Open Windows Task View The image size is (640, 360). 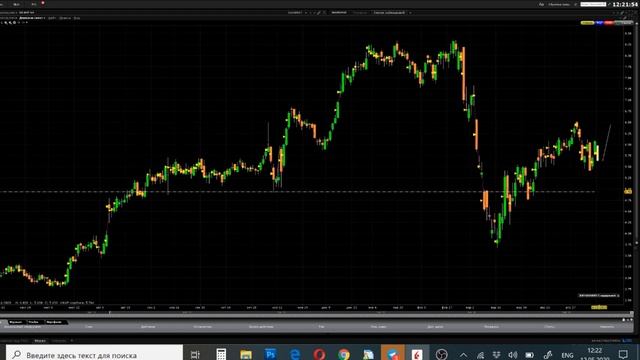coord(196,354)
